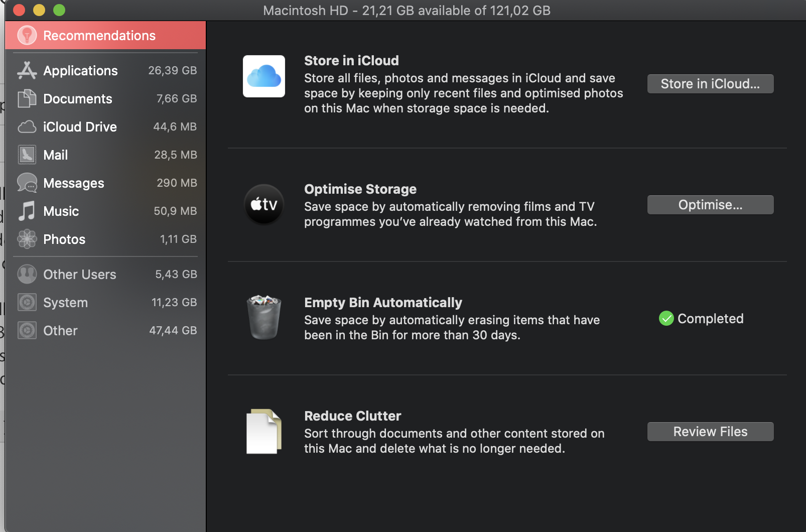Click the 1,11 GB Photos size

[178, 239]
